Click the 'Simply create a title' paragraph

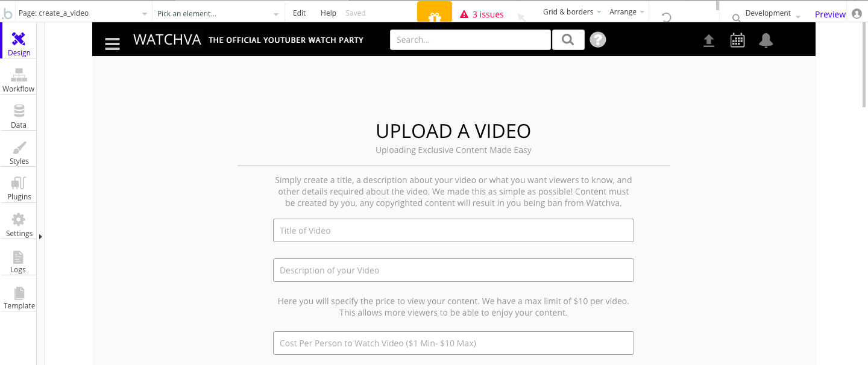453,192
